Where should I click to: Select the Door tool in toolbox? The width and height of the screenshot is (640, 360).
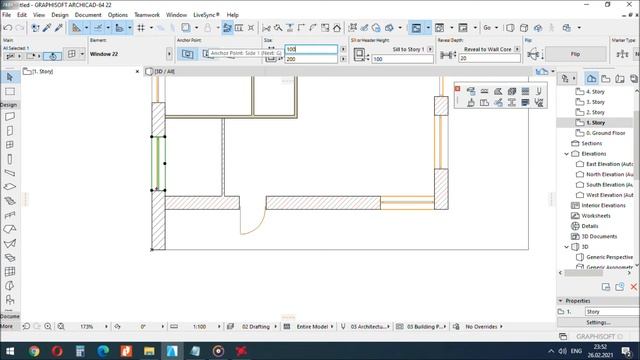(10, 131)
